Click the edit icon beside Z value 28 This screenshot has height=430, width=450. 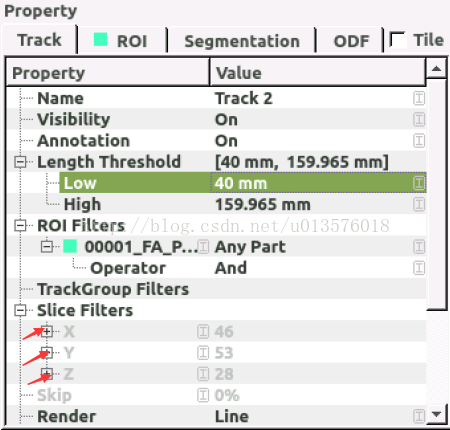click(x=203, y=374)
